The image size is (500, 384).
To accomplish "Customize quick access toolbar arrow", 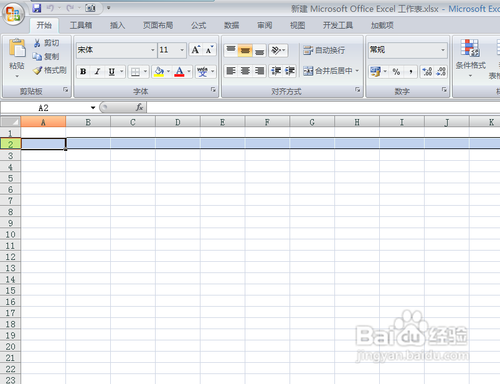I will coord(108,8).
